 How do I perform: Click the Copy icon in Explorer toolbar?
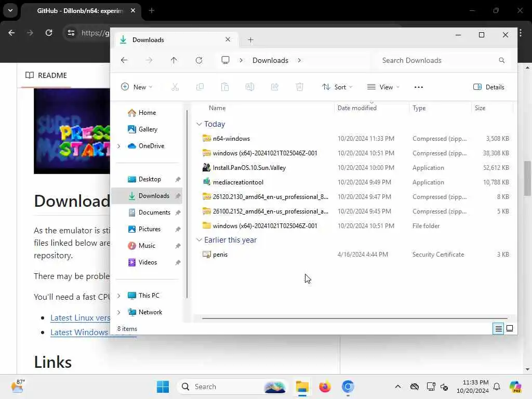tap(200, 87)
